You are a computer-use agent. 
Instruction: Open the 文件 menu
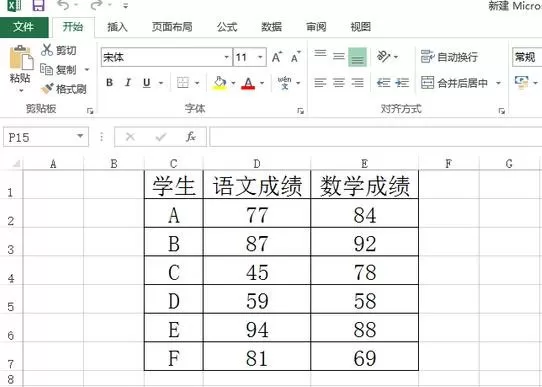tap(24, 27)
